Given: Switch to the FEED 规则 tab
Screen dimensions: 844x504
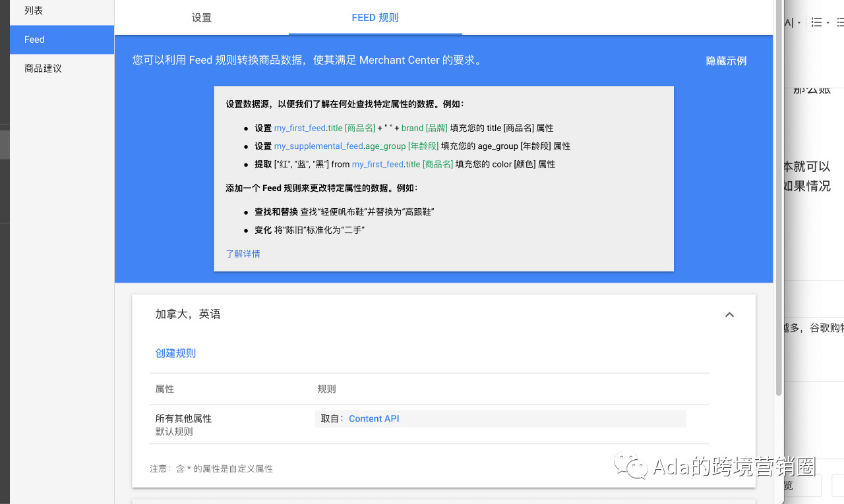Looking at the screenshot, I should point(375,18).
